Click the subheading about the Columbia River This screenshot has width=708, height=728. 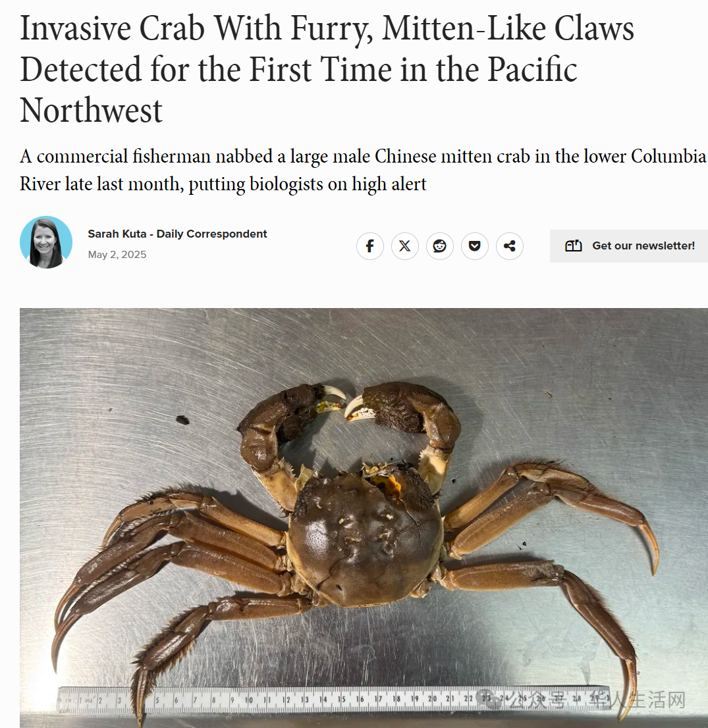[363, 170]
